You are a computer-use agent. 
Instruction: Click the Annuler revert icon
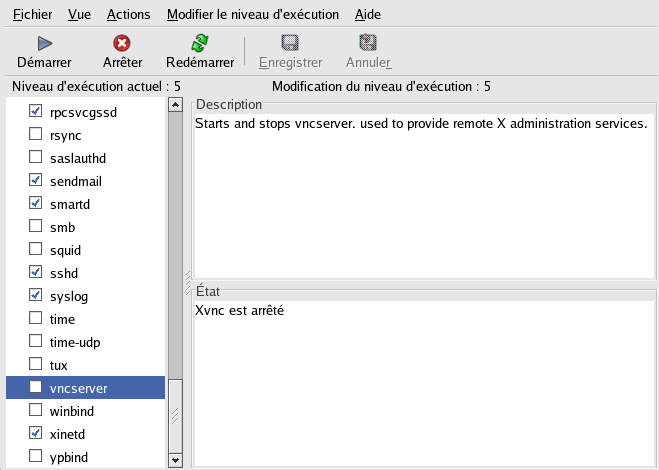click(368, 43)
